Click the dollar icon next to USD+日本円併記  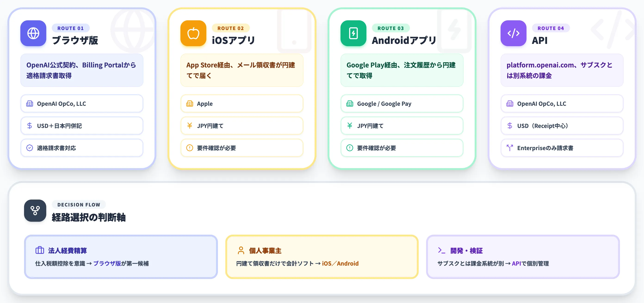pos(30,126)
